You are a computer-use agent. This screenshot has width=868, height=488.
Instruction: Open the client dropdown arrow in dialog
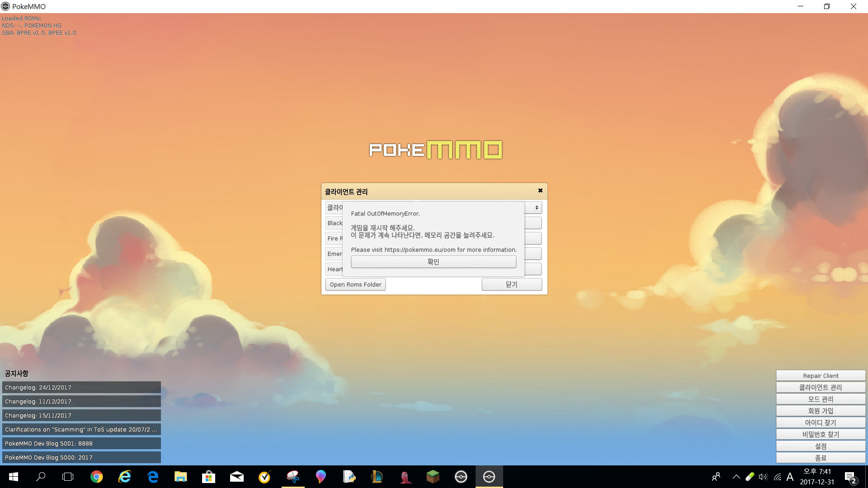pos(536,207)
